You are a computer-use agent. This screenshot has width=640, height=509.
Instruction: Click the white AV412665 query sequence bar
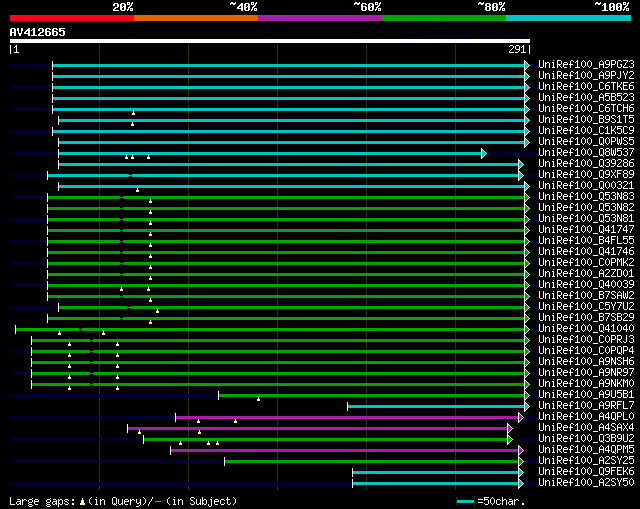point(269,41)
